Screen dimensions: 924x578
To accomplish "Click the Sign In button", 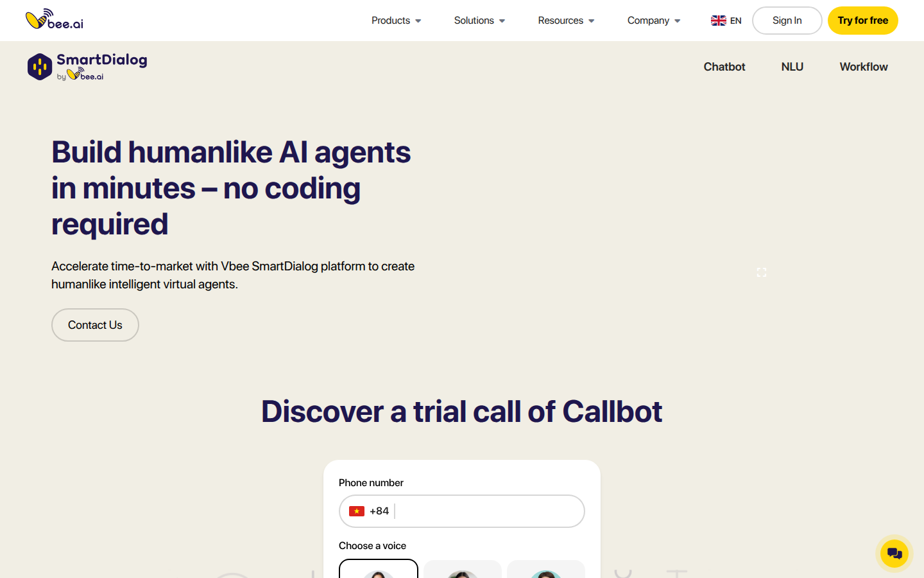I will pyautogui.click(x=787, y=21).
